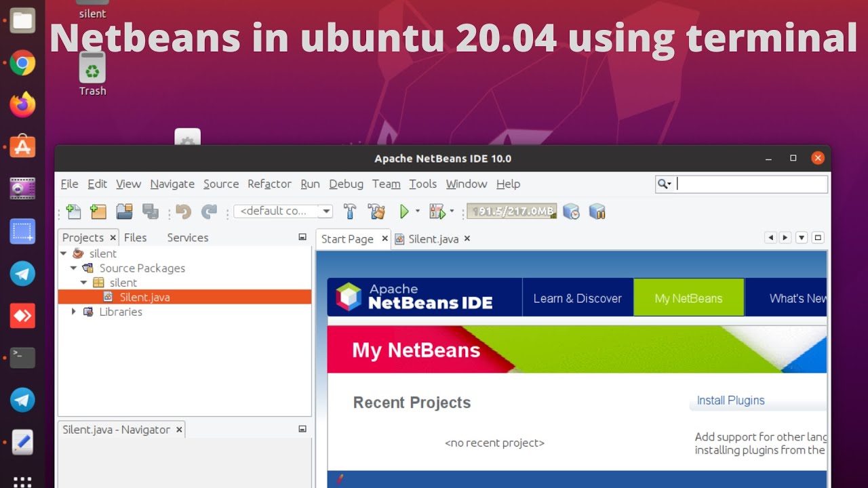868x488 pixels.
Task: Open the Debug Project dropdown arrow
Action: pyautogui.click(x=452, y=211)
